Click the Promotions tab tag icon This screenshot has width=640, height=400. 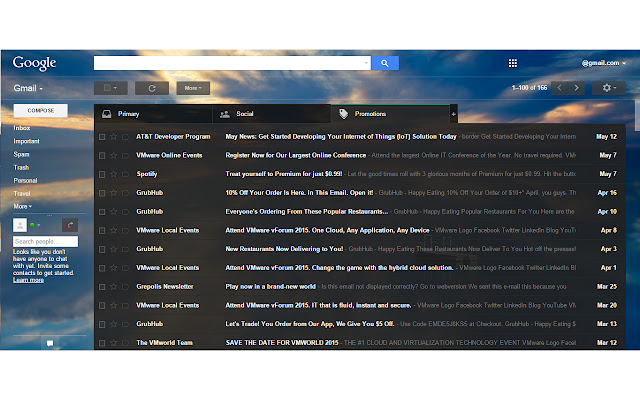tap(344, 114)
